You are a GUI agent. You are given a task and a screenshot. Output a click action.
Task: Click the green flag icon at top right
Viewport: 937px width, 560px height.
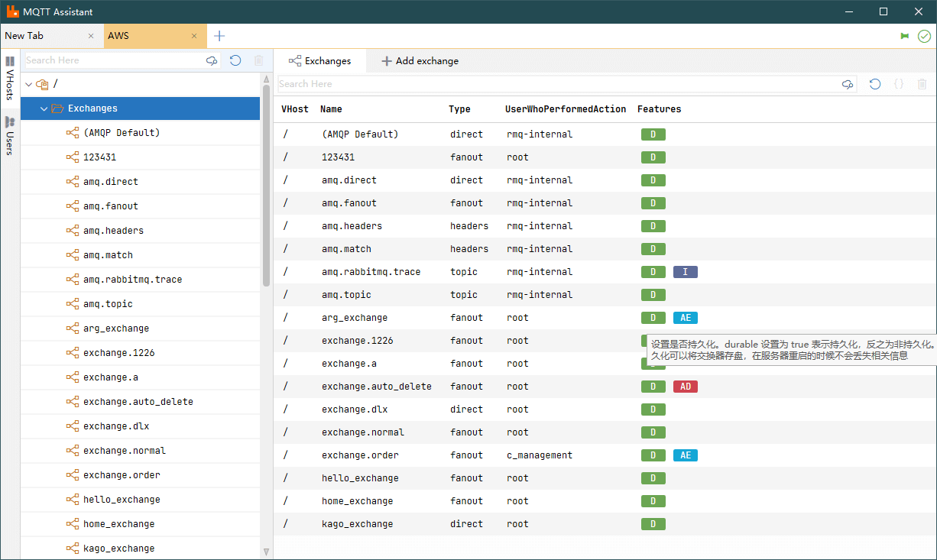(x=905, y=36)
